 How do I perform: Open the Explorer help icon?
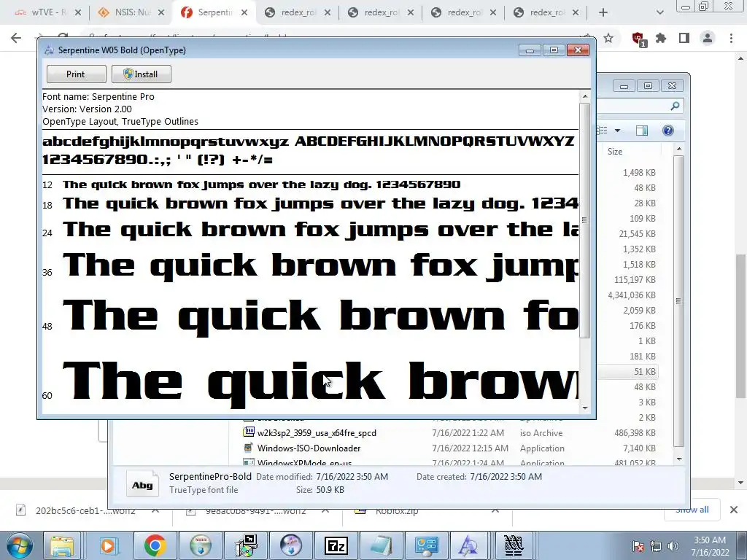click(668, 131)
